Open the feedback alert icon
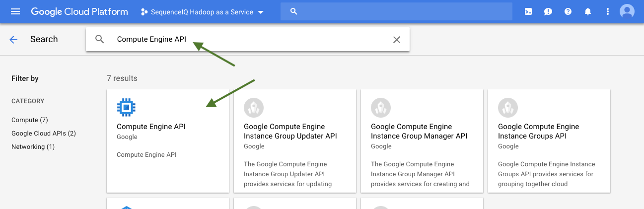 pyautogui.click(x=548, y=11)
